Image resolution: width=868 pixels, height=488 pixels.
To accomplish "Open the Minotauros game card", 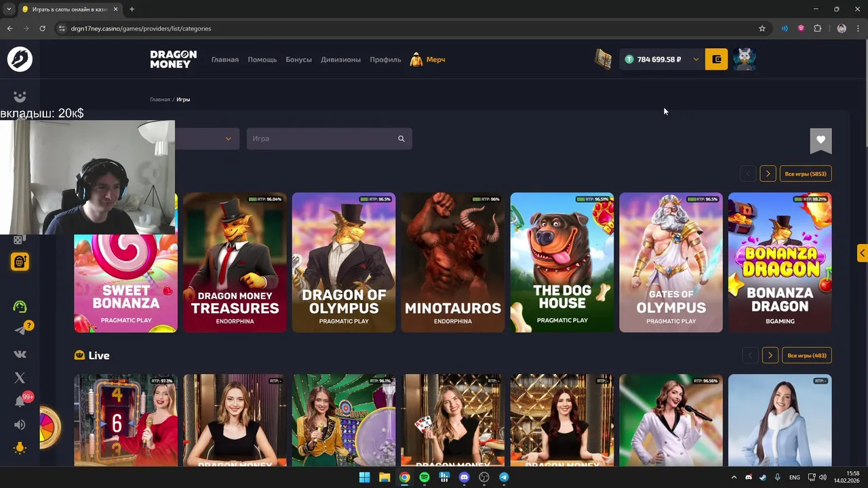I will [453, 263].
